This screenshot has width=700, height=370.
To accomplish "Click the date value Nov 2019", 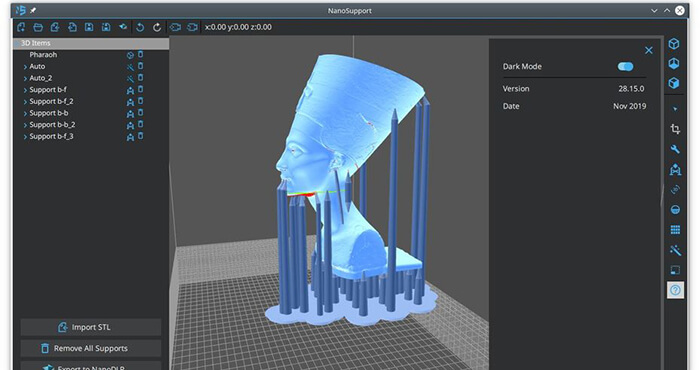I will click(x=629, y=106).
